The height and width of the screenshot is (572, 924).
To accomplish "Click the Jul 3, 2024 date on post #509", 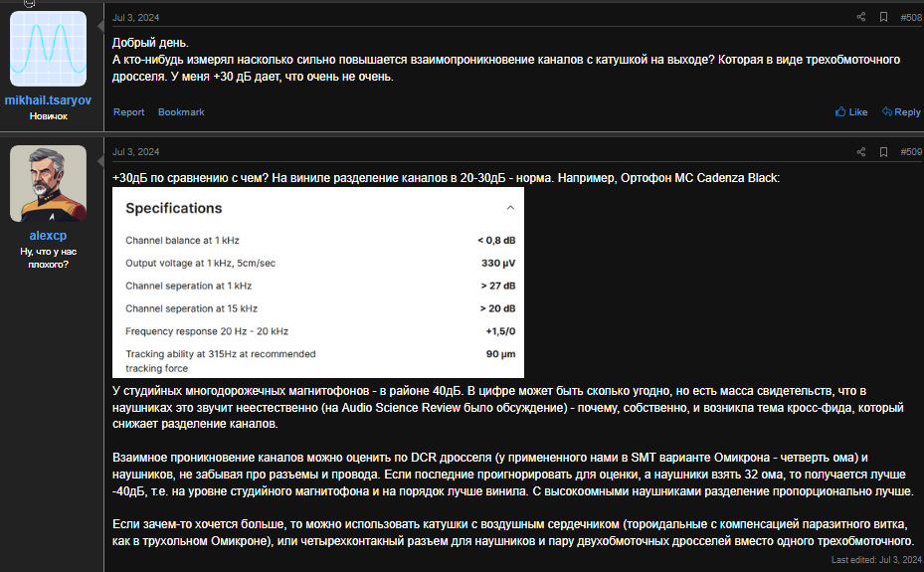I will click(135, 152).
